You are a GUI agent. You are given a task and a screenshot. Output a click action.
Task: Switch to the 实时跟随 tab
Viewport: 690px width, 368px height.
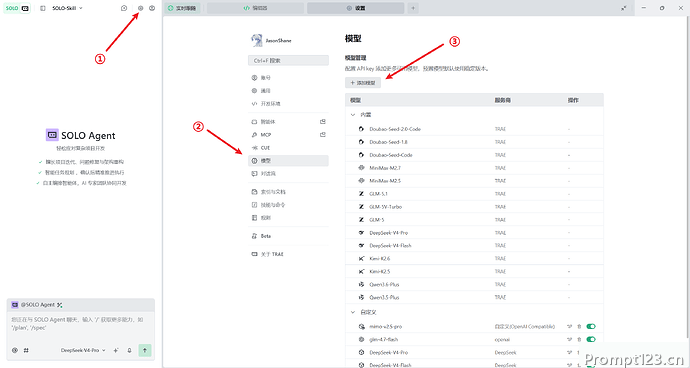click(183, 8)
